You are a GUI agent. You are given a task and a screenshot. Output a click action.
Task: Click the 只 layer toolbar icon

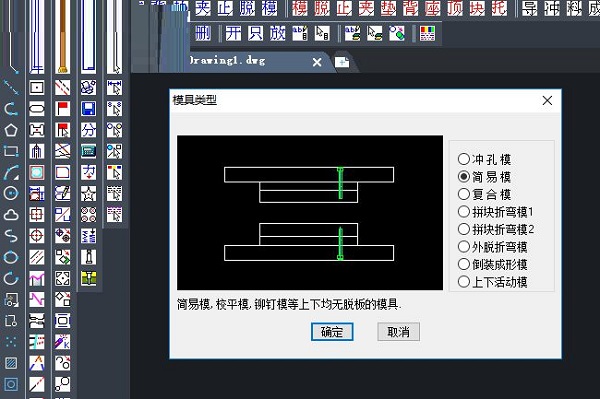255,33
